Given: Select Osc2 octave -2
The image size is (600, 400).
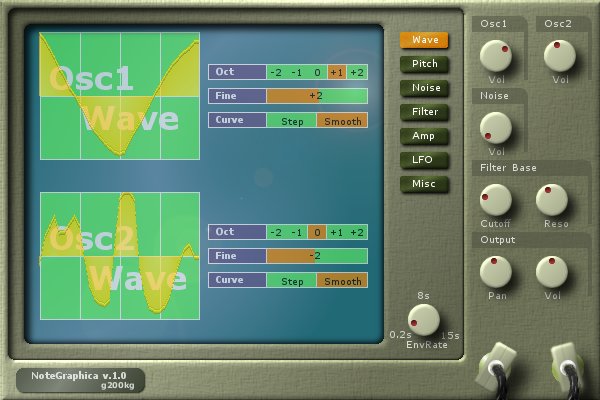Looking at the screenshot, I should pos(276,232).
